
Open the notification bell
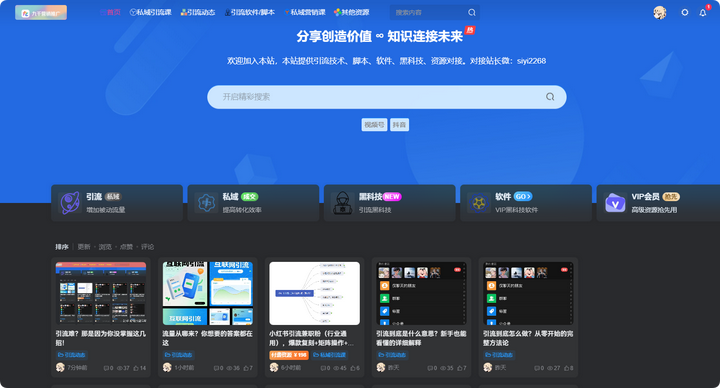[703, 12]
